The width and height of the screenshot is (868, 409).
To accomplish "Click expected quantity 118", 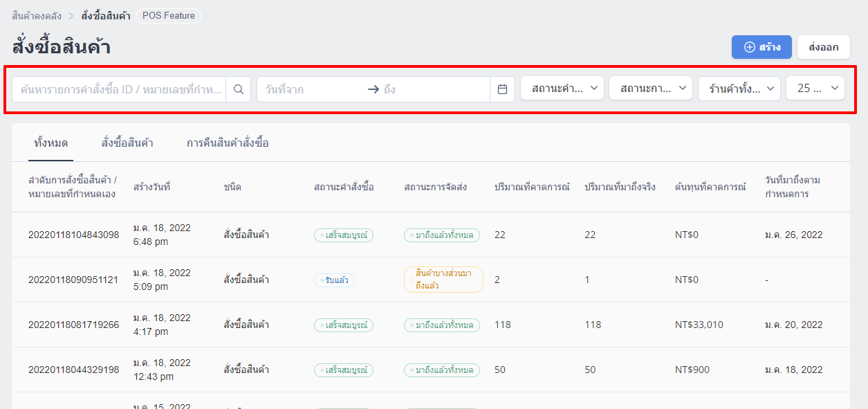I will click(503, 325).
